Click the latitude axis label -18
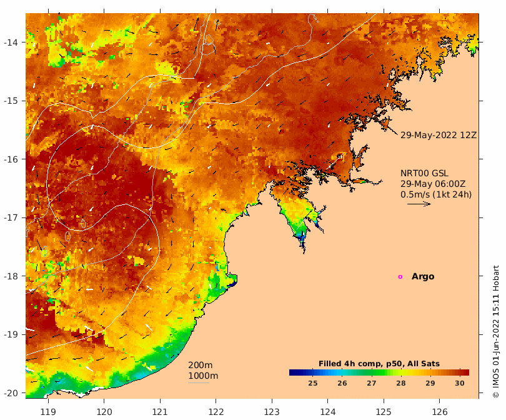This screenshot has height=420, width=506. point(11,276)
